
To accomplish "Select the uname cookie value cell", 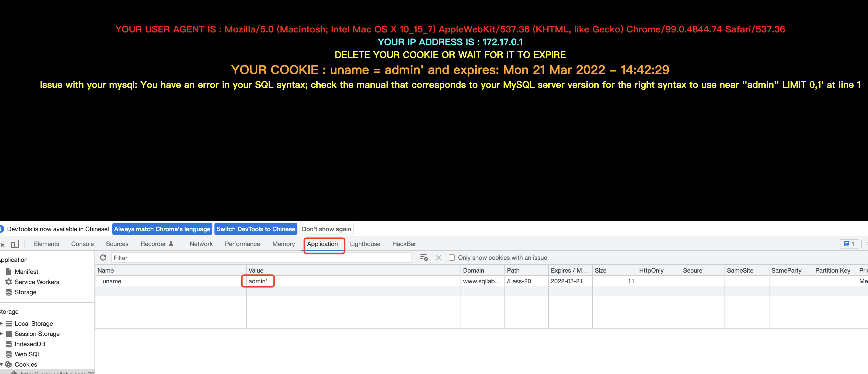I will 258,281.
